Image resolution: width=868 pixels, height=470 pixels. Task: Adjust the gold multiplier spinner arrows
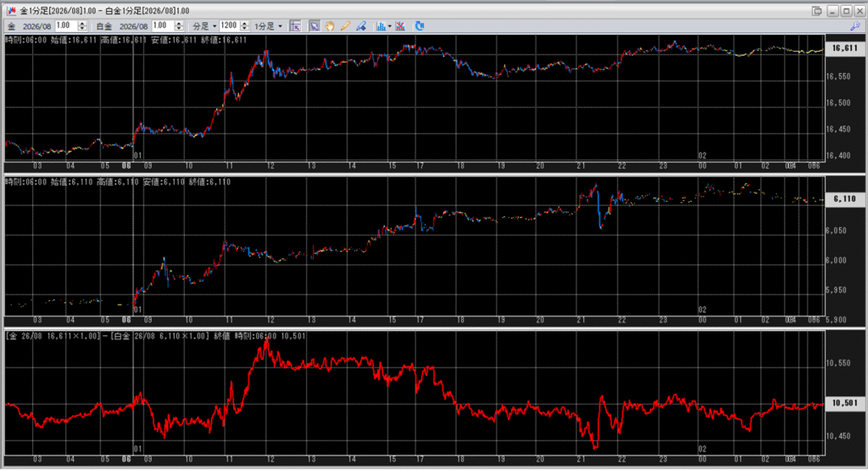coord(82,26)
